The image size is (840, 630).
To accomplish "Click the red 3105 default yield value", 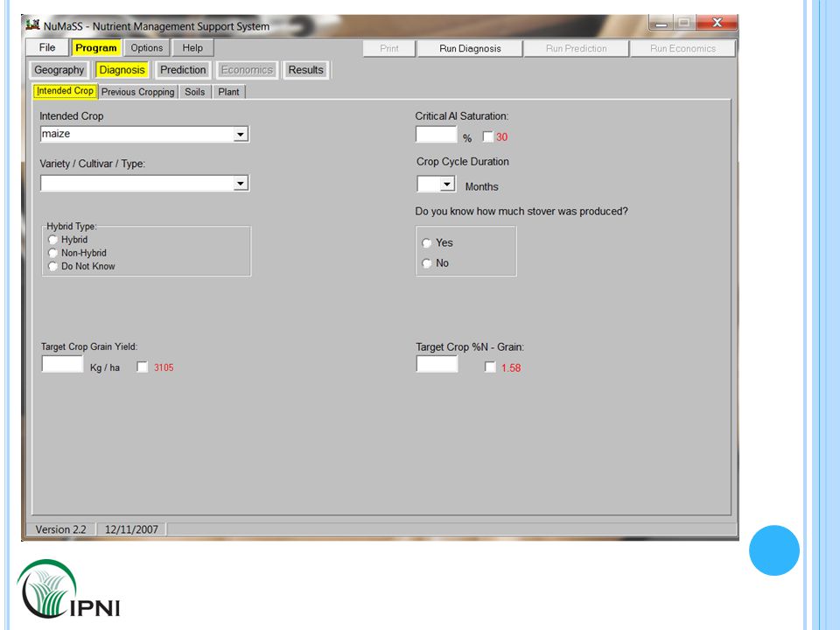I will [164, 367].
